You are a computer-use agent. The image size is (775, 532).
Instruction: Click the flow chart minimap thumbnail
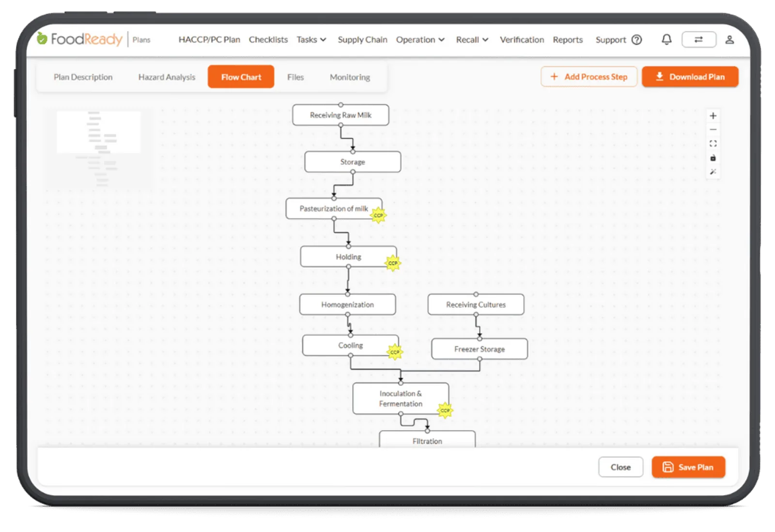(x=99, y=148)
